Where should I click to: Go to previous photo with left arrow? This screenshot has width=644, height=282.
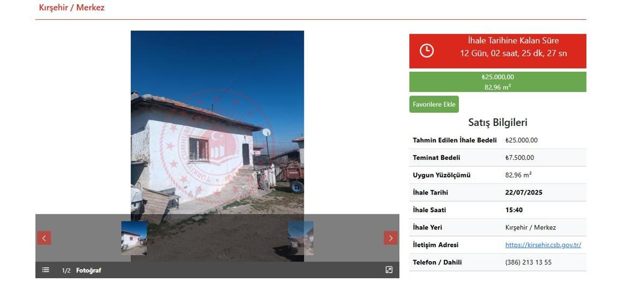tap(44, 238)
